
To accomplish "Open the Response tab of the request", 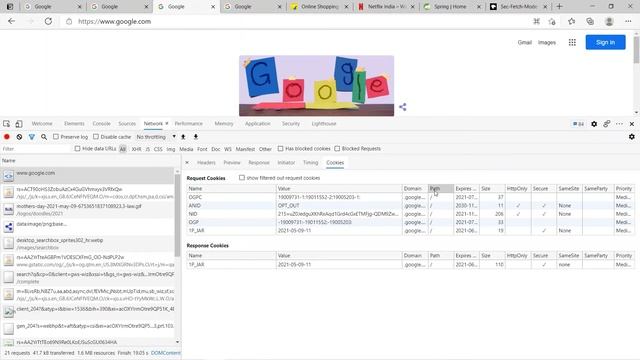I will 259,162.
